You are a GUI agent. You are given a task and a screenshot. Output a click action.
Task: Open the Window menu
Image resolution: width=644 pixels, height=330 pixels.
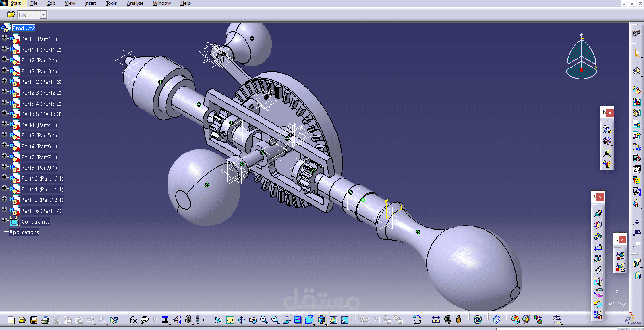pyautogui.click(x=162, y=3)
